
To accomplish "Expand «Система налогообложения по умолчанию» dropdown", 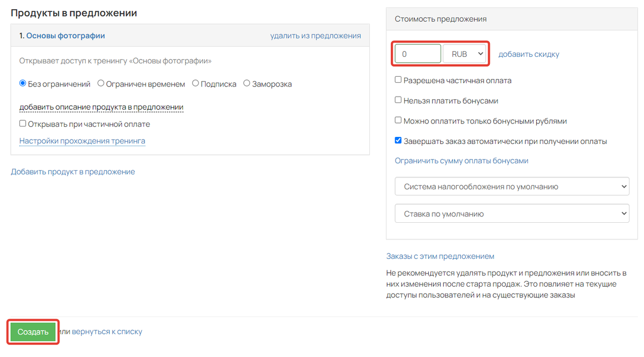I will pos(511,187).
